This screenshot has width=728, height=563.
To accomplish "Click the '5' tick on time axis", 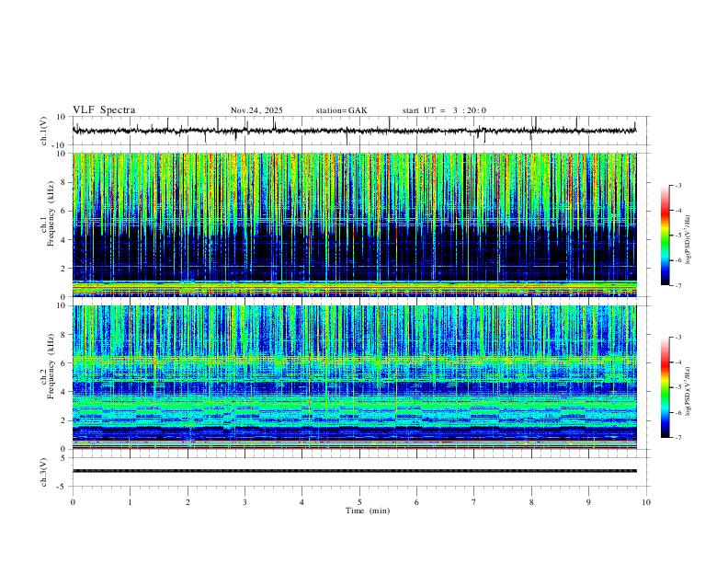I will click(x=359, y=502).
